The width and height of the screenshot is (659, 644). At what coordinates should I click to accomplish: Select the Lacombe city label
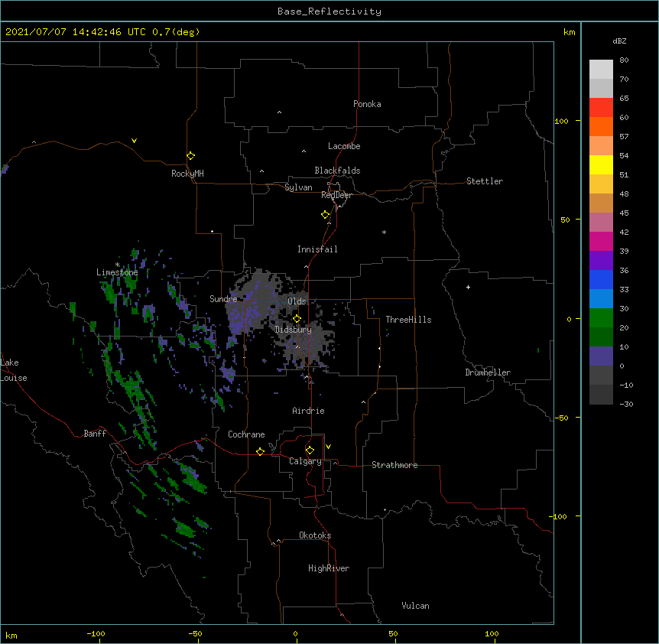pyautogui.click(x=344, y=146)
